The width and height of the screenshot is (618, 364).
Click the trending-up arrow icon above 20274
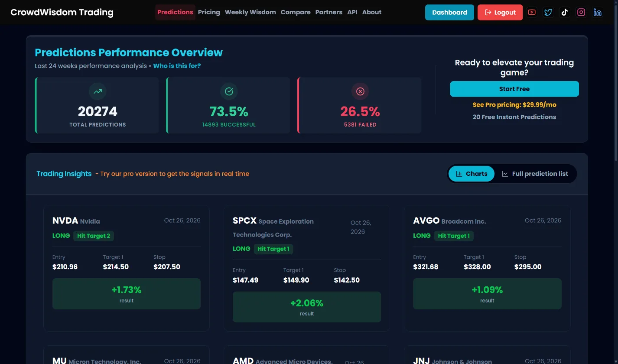point(98,91)
